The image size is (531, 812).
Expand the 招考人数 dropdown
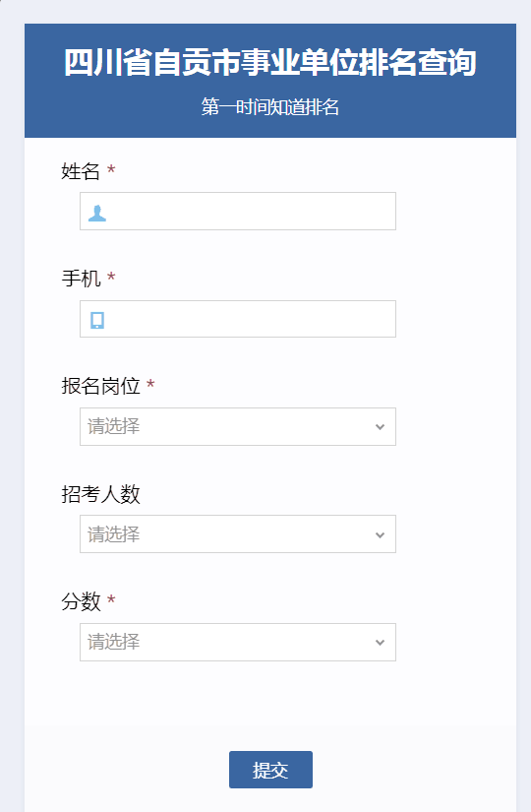pyautogui.click(x=238, y=533)
